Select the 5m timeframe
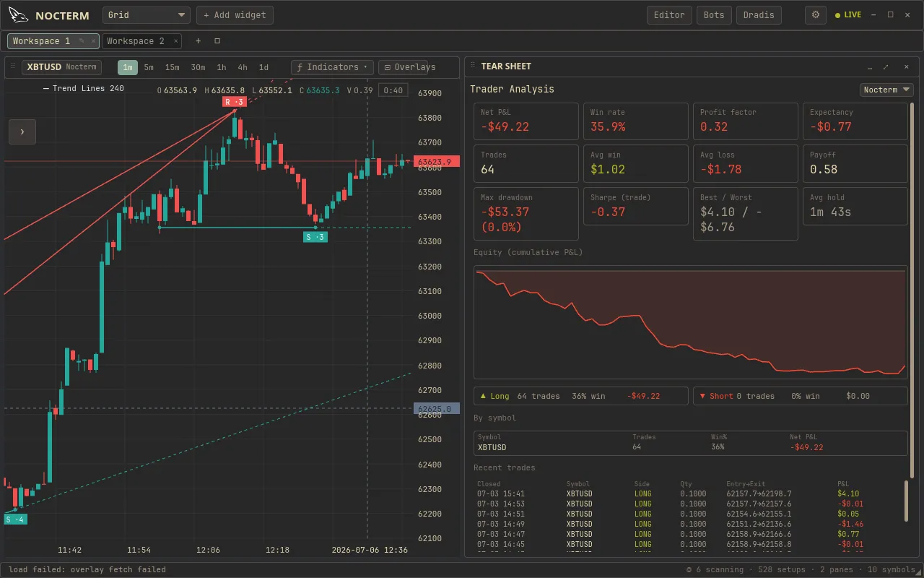This screenshot has width=924, height=578. pos(149,67)
